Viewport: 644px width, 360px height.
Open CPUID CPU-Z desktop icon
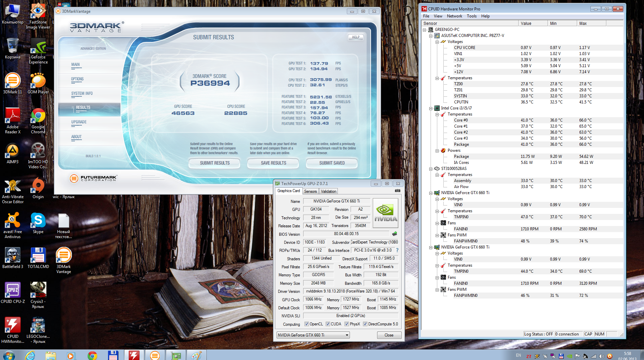(13, 293)
